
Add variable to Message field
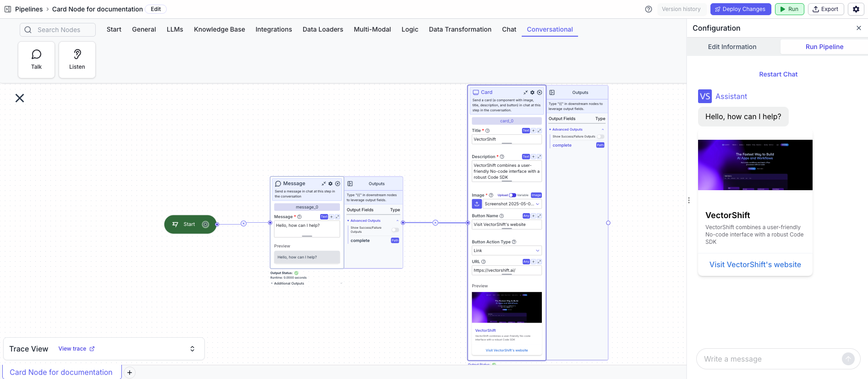pyautogui.click(x=331, y=217)
